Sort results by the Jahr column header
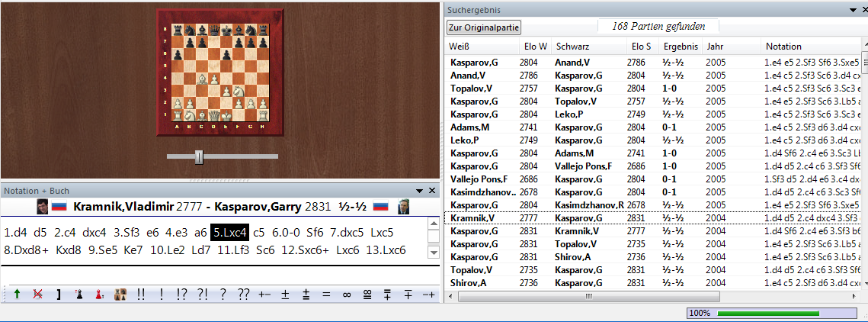Screen dimensions: 868x322 [715, 47]
